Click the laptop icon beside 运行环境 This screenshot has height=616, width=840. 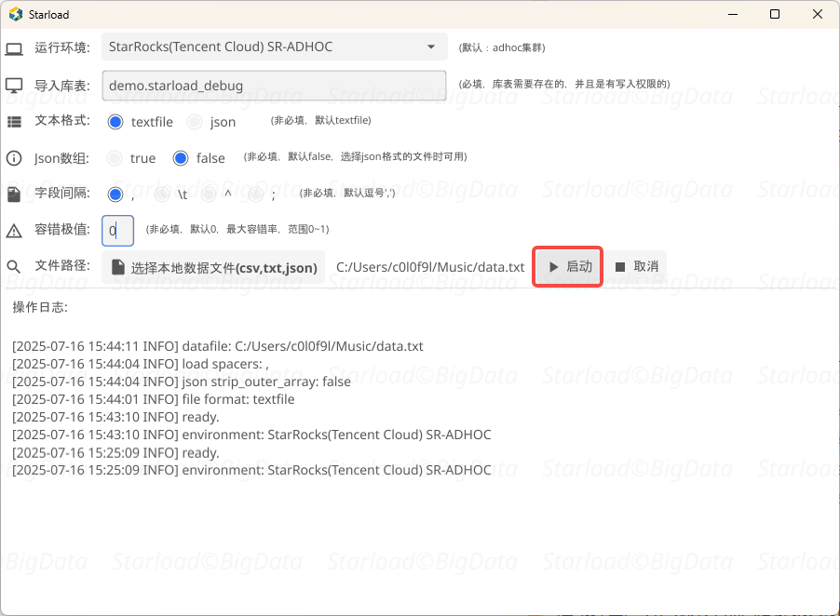[14, 49]
